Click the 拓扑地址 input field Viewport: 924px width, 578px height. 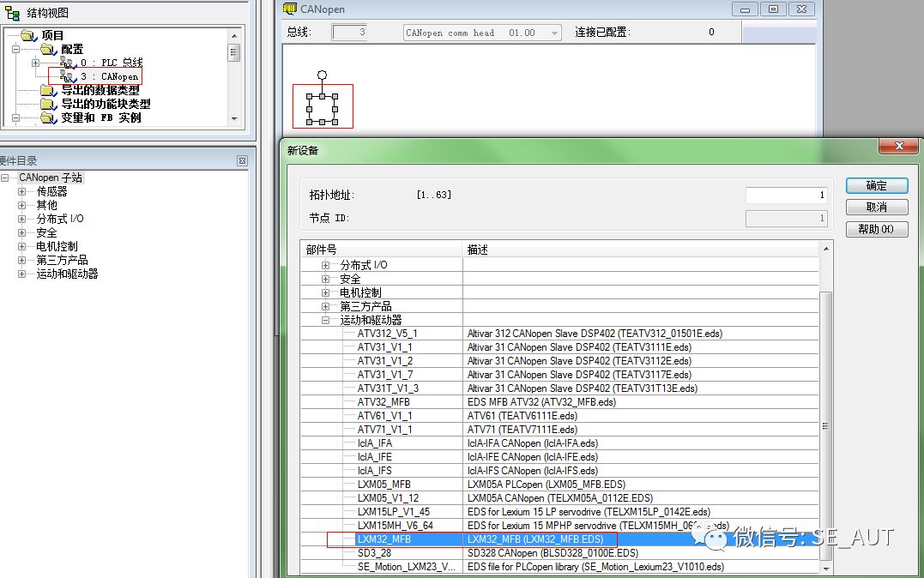click(787, 195)
